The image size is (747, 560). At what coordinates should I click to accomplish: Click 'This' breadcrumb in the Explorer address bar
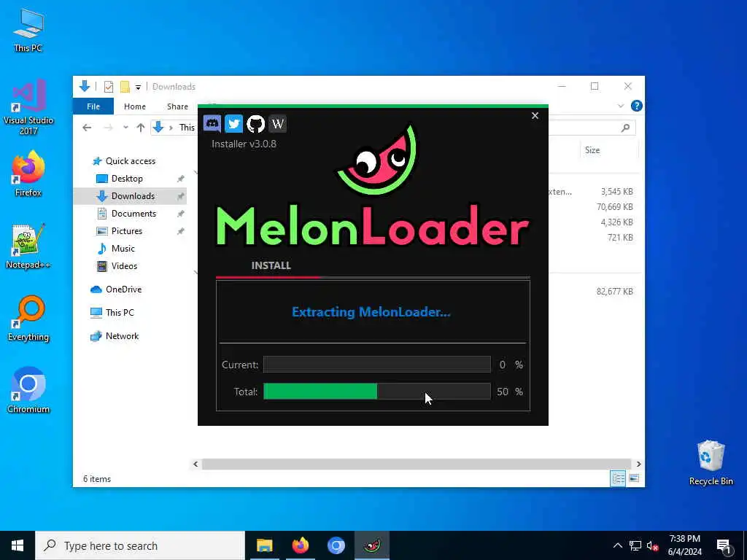(187, 128)
